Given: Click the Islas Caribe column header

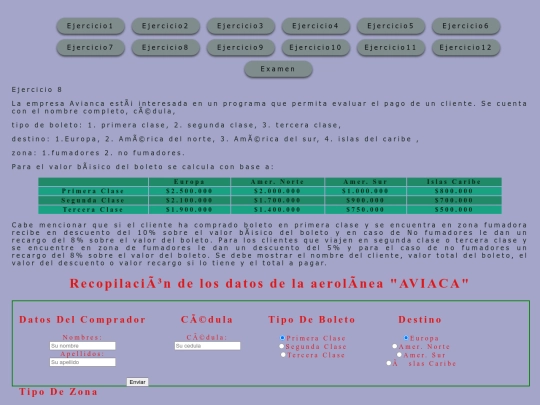Looking at the screenshot, I should point(454,181).
